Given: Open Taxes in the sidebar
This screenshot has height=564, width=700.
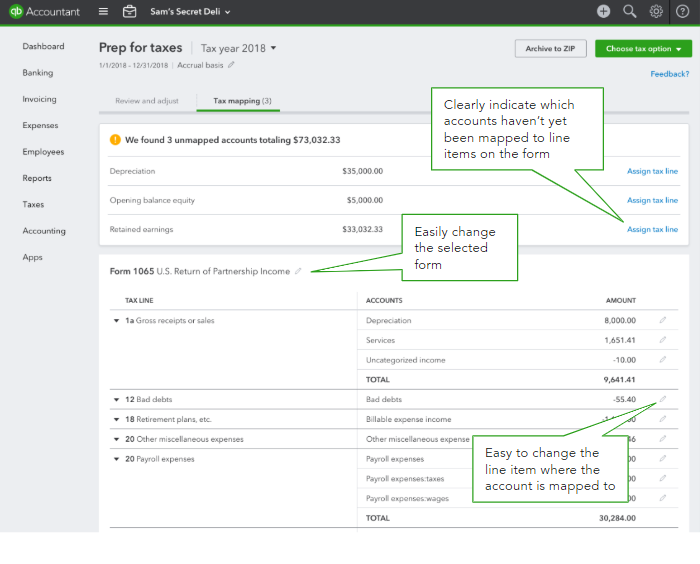Looking at the screenshot, I should click(x=33, y=205).
